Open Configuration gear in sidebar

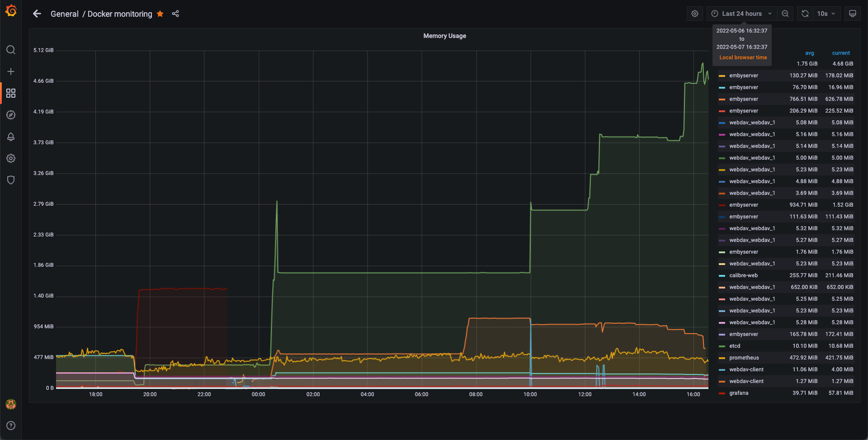[x=11, y=158]
